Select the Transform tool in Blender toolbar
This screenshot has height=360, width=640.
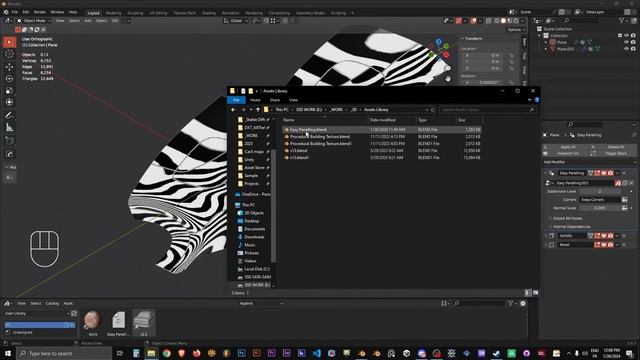click(9, 102)
